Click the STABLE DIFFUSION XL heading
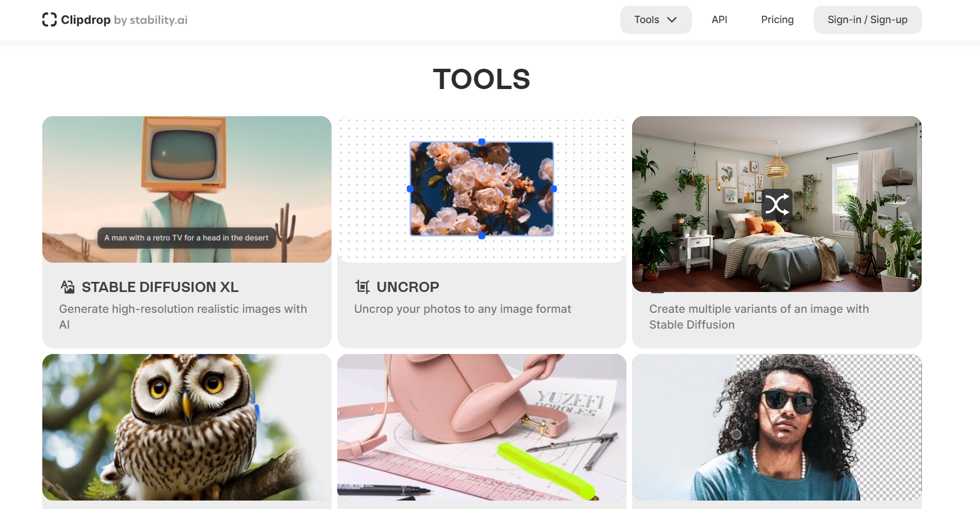 pyautogui.click(x=160, y=287)
